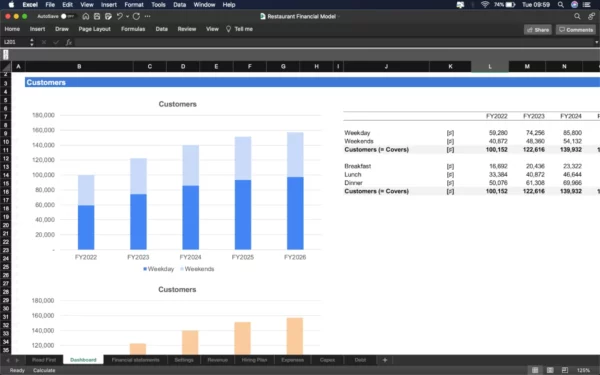Click the Share button
600x375 pixels.
coord(538,30)
